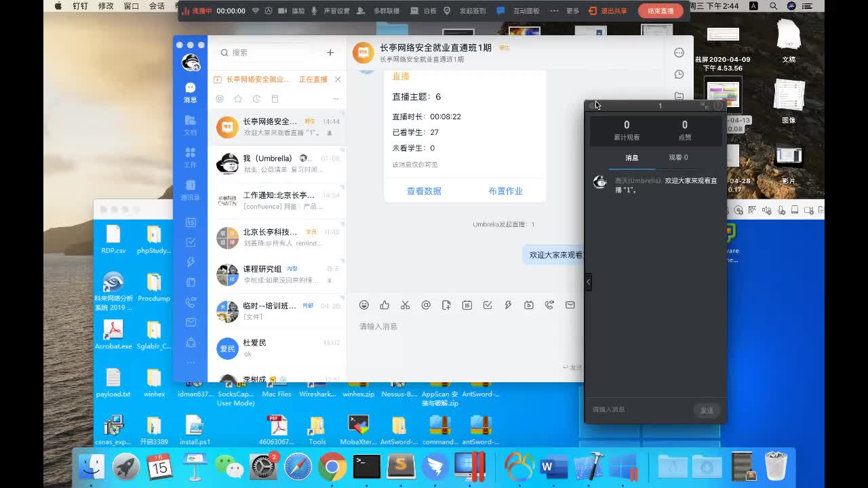Click 发送 button in live panel
Screen dimensions: 868x488
(x=707, y=410)
